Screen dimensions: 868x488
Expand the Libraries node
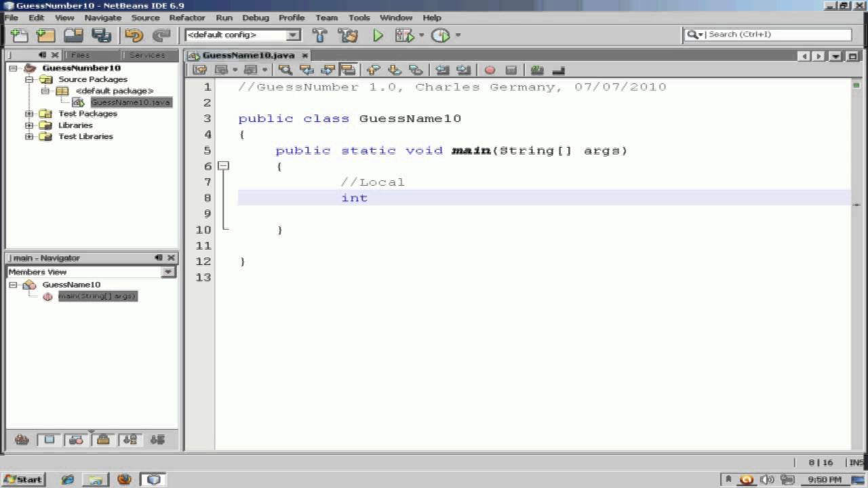(29, 125)
